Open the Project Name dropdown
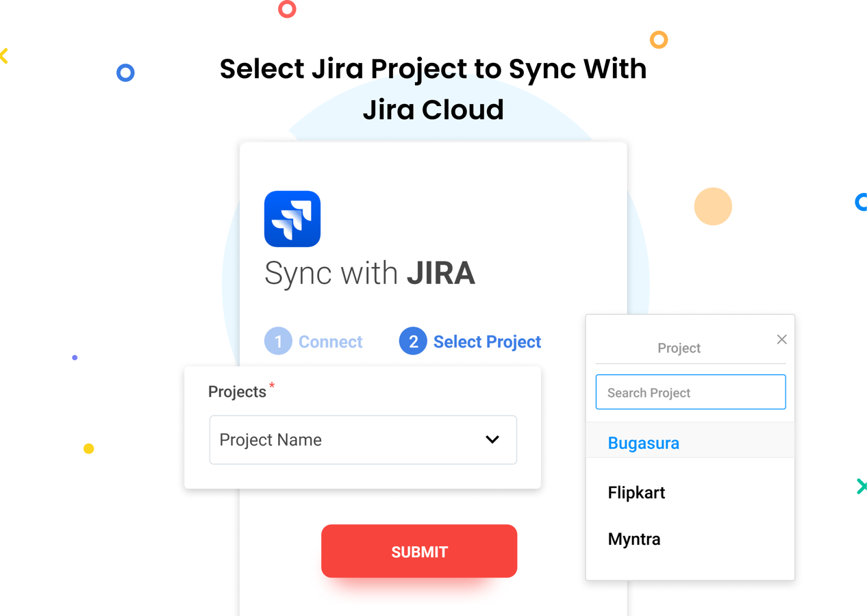 point(363,439)
